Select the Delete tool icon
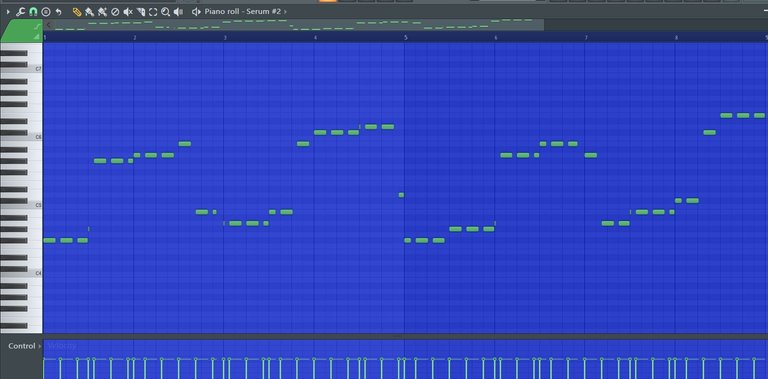Image resolution: width=768 pixels, height=379 pixels. (x=115, y=11)
